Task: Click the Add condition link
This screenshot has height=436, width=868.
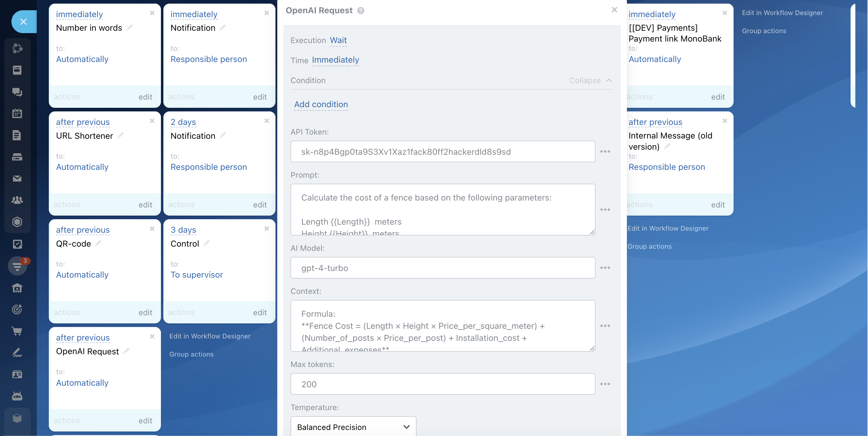Action: coord(321,104)
